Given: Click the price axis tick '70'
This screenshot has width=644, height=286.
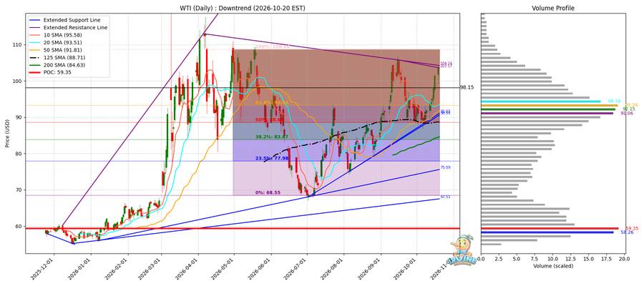Looking at the screenshot, I should 19,190.
